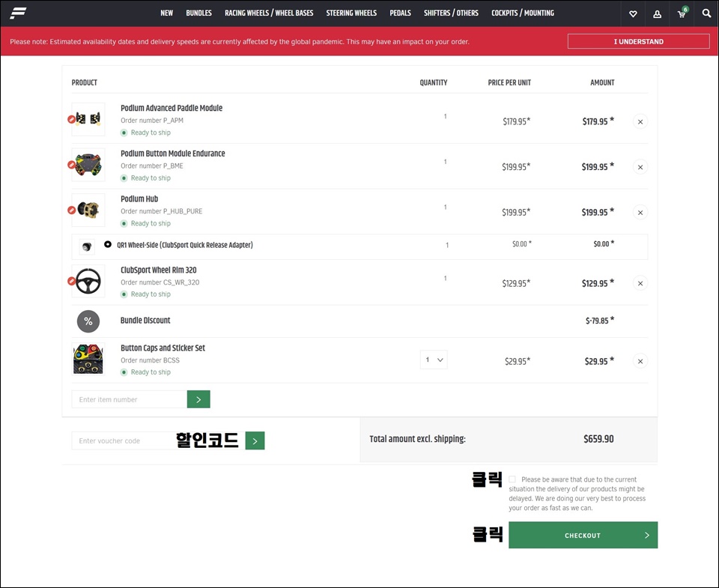Remove Podium Advanced Paddle Module from cart
Viewport: 719px width, 588px height.
(x=640, y=121)
